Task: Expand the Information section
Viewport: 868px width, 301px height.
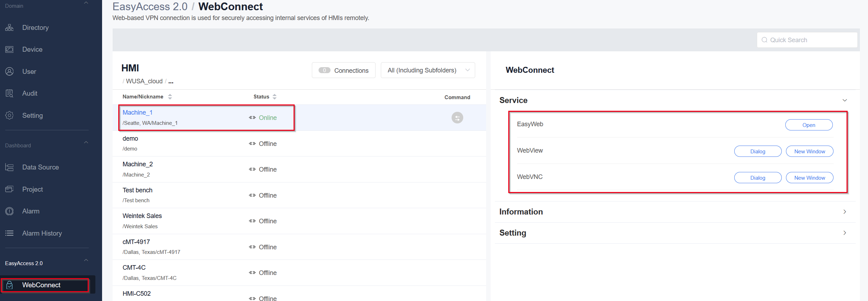Action: coord(844,212)
